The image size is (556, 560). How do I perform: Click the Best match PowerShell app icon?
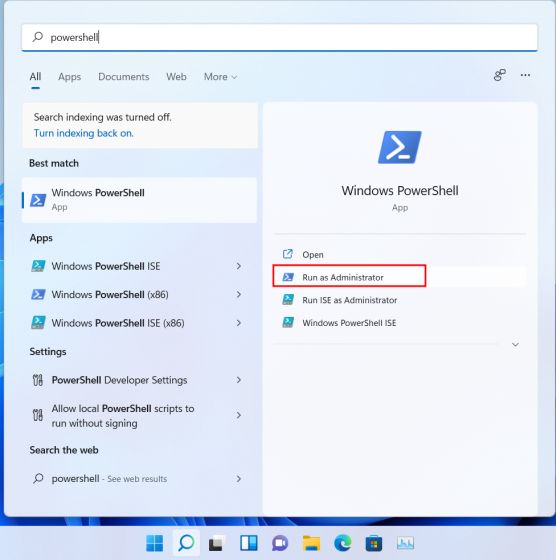tap(38, 200)
